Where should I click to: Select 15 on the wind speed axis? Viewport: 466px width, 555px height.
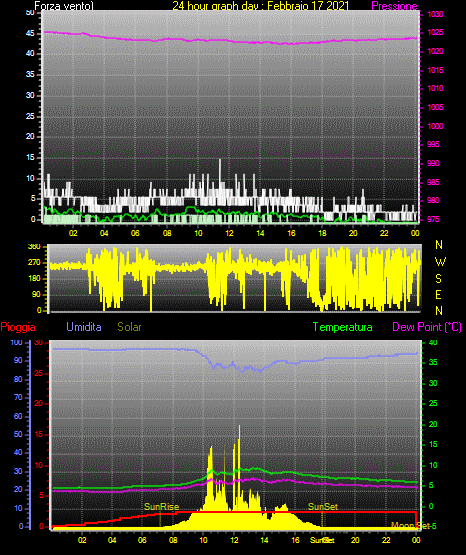pyautogui.click(x=30, y=157)
